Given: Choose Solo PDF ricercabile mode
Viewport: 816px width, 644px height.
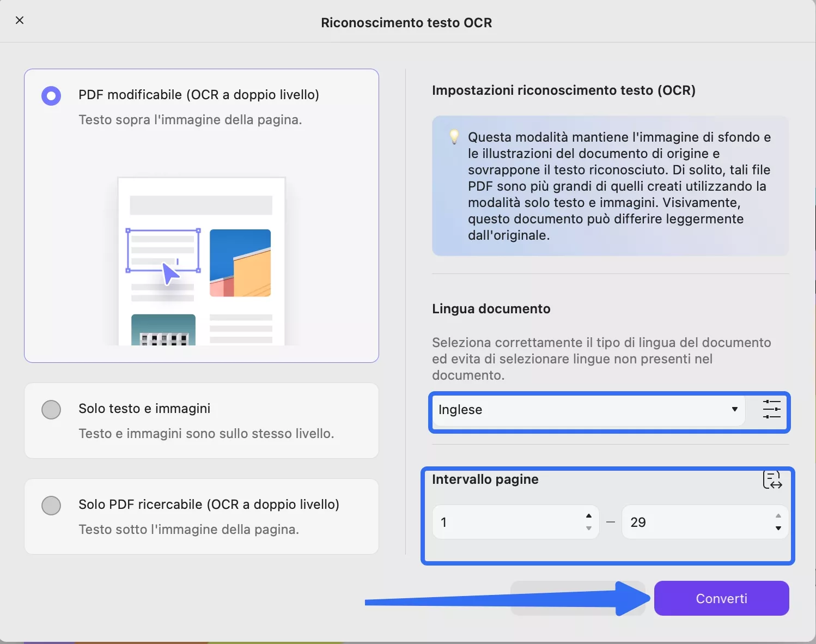Looking at the screenshot, I should point(51,505).
